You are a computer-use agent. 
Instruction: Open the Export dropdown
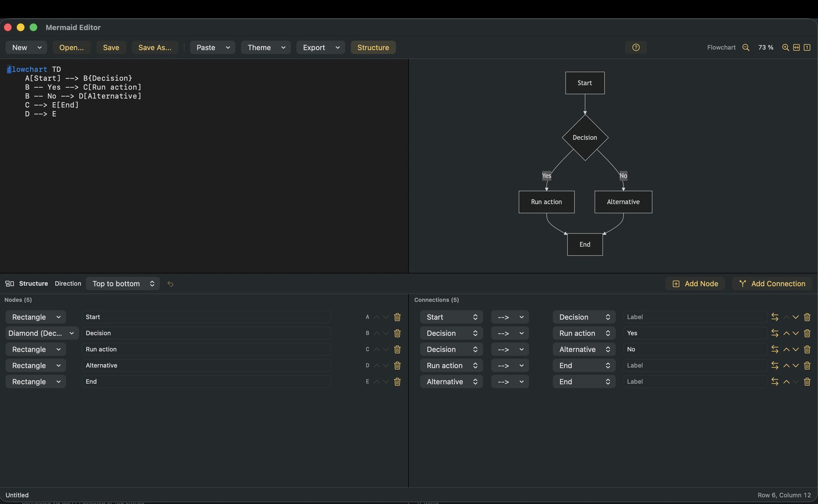pyautogui.click(x=321, y=48)
